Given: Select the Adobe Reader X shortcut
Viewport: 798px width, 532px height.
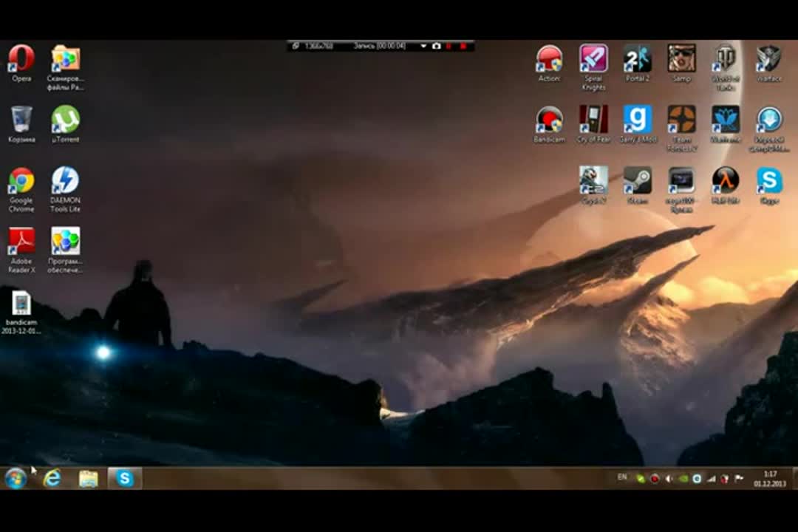Looking at the screenshot, I should (21, 242).
